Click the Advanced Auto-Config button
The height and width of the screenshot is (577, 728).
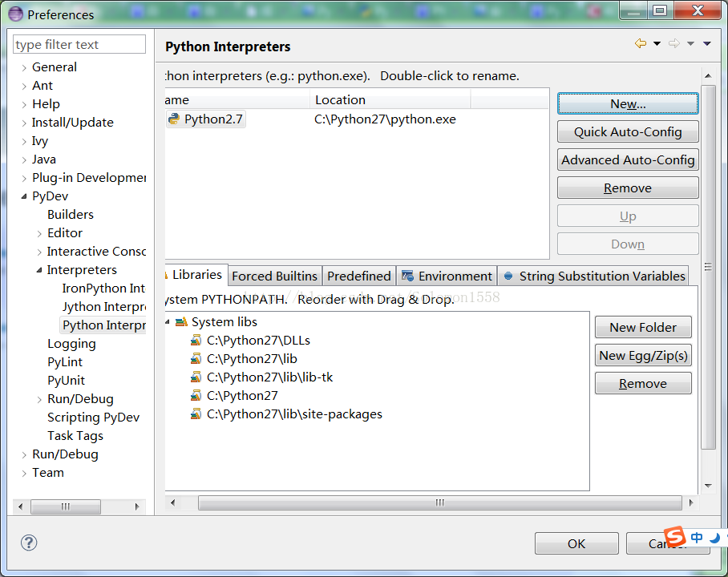(x=628, y=159)
